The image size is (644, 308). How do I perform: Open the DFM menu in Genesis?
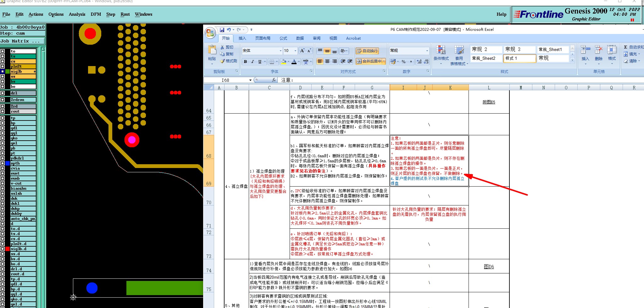click(96, 14)
